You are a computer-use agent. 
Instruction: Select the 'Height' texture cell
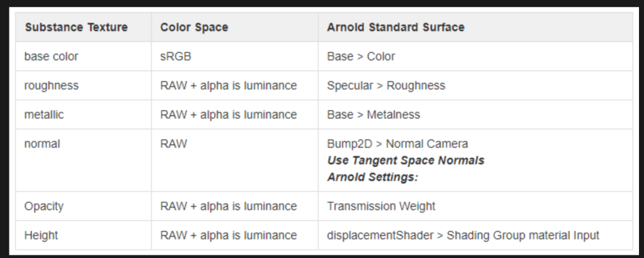pos(41,235)
